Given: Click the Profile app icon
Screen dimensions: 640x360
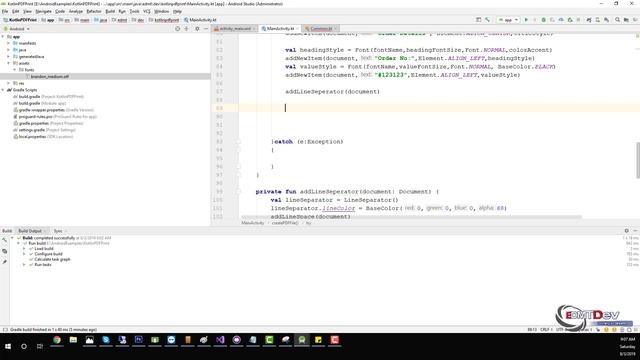Looking at the screenshot, I should tap(561, 20).
